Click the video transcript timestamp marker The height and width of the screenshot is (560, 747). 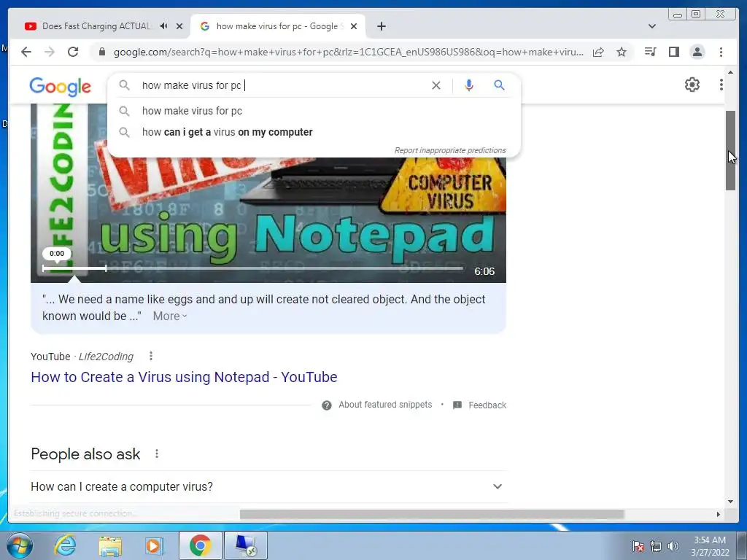tap(57, 253)
